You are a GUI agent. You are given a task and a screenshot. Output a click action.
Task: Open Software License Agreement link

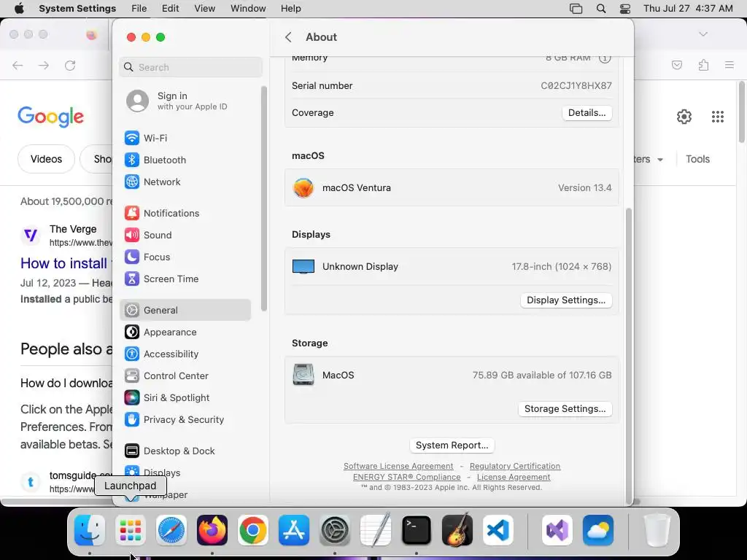(x=398, y=466)
